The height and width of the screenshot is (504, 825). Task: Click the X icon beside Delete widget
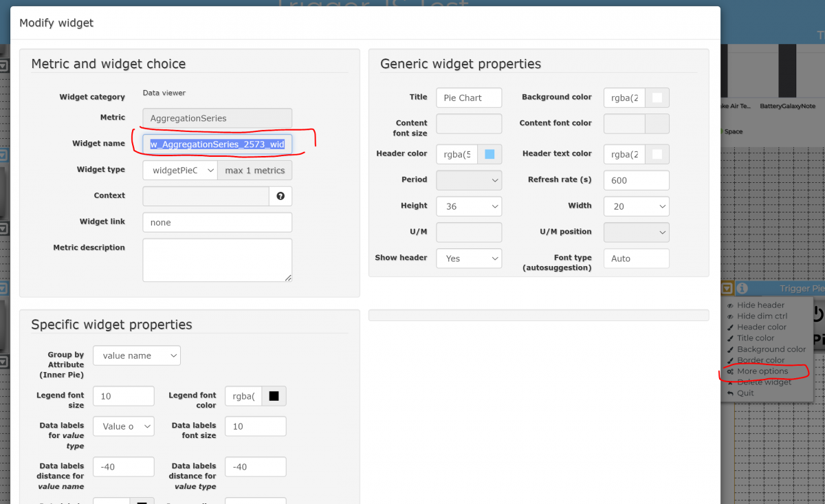click(x=730, y=382)
